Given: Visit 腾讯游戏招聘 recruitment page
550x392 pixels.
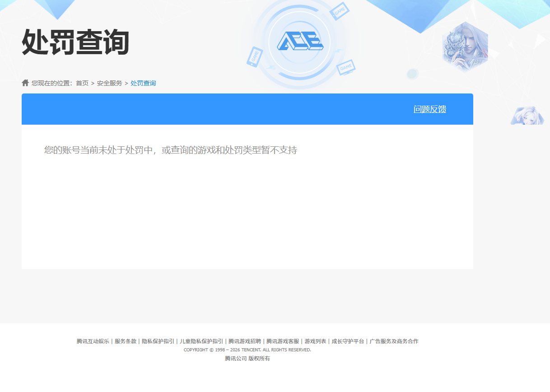Looking at the screenshot, I should tap(244, 341).
